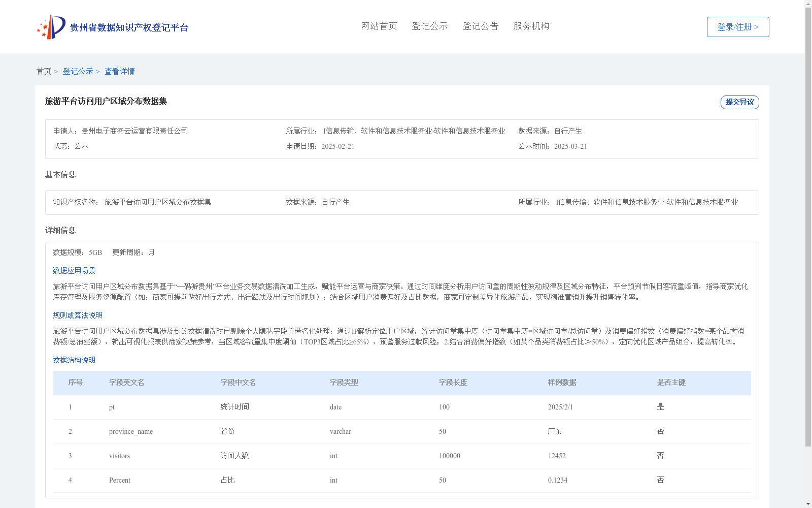Click the scrollbar down arrow
Screen dimensions: 812x508
(808, 504)
